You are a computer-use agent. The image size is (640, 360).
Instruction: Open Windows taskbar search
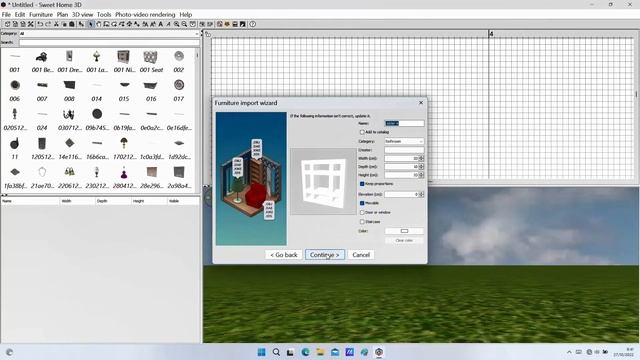click(276, 352)
